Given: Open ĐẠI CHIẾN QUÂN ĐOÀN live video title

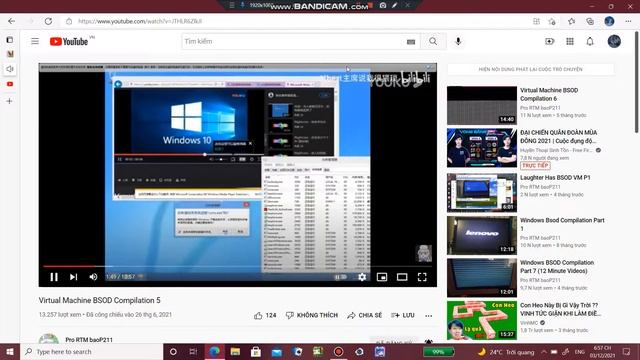Looking at the screenshot, I should tap(558, 137).
